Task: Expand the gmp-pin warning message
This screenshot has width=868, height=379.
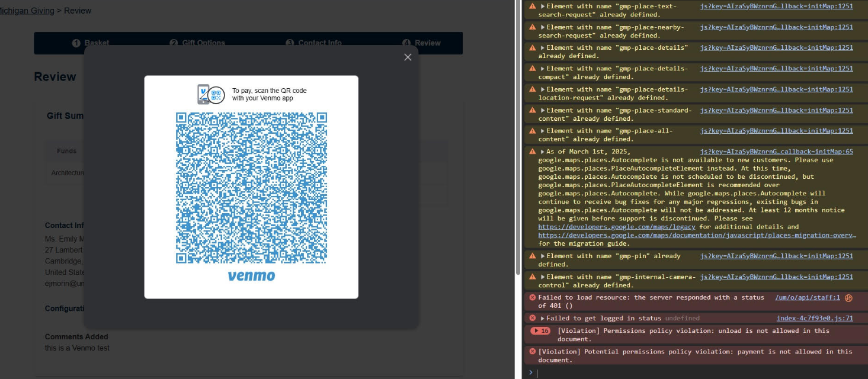Action: 543,256
